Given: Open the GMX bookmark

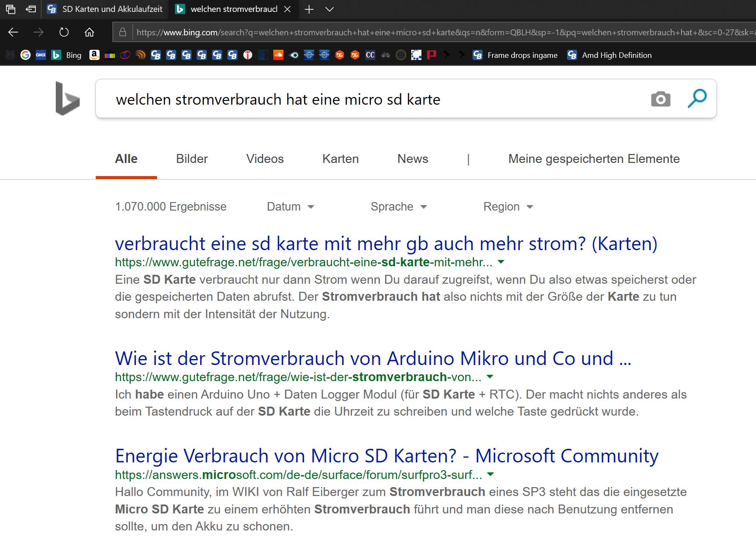Looking at the screenshot, I should pyautogui.click(x=41, y=55).
